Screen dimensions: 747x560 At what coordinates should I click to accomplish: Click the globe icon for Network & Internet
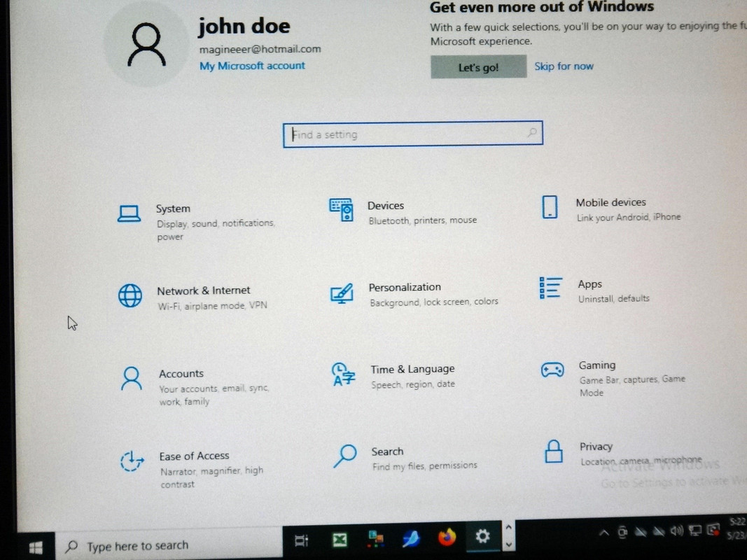(130, 295)
